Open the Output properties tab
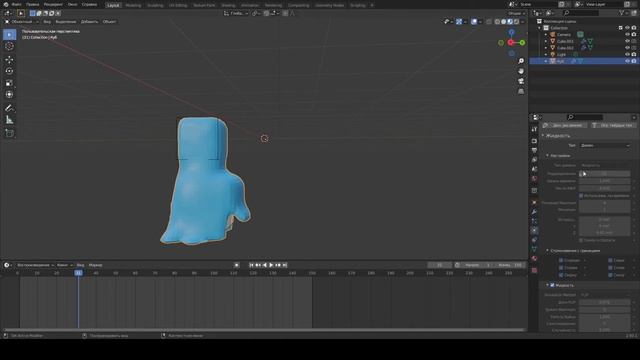The image size is (640, 360). 534,151
